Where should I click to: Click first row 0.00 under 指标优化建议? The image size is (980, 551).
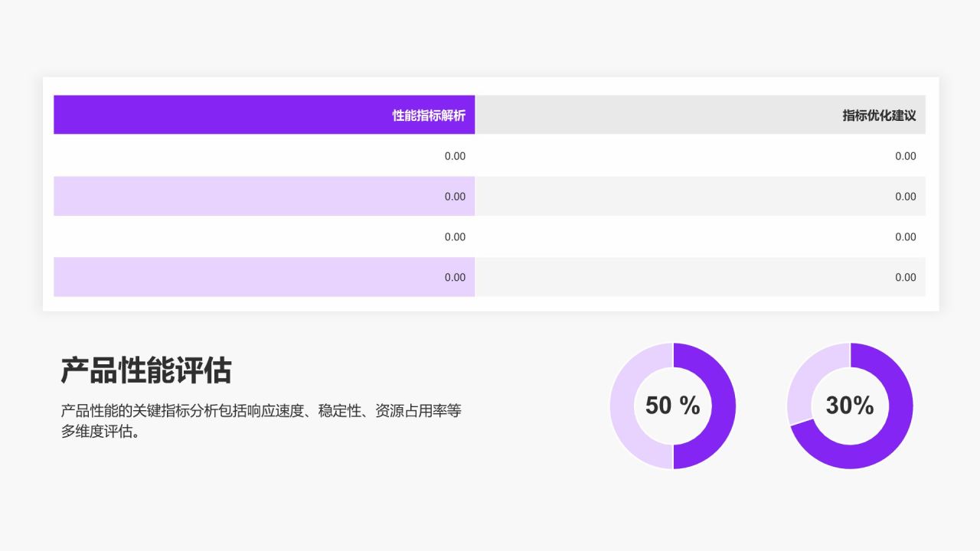coord(905,156)
